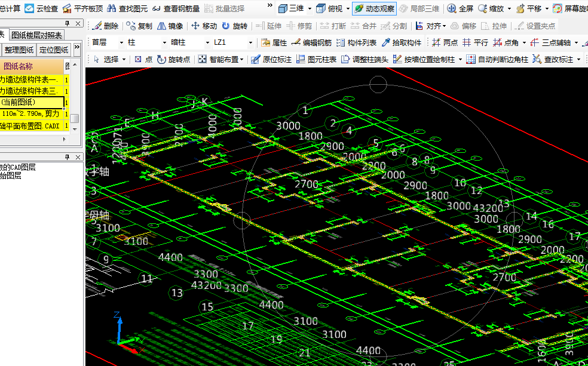Viewport: 588px width, 366px height.
Task: Choose 旋转点 rotate point tool
Action: [x=174, y=60]
